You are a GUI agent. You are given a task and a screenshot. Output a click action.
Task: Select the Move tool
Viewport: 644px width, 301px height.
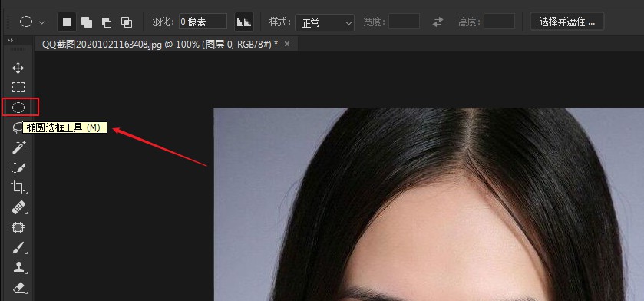[18, 68]
